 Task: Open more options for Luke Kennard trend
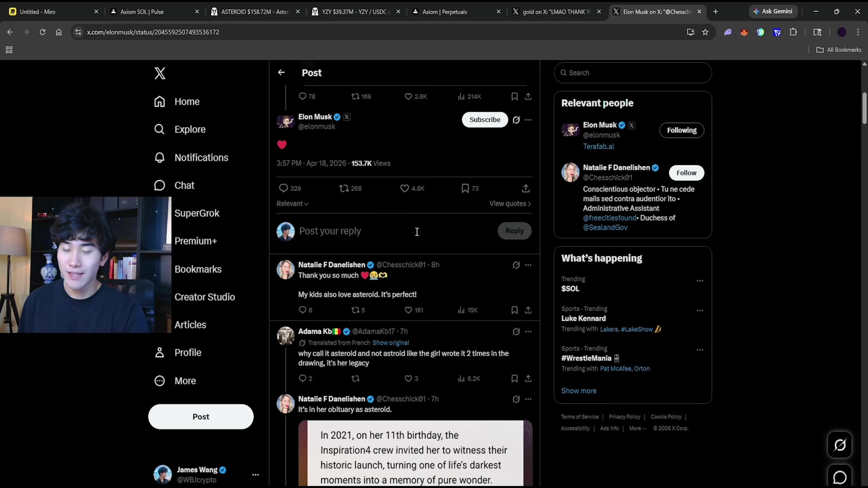coord(700,311)
